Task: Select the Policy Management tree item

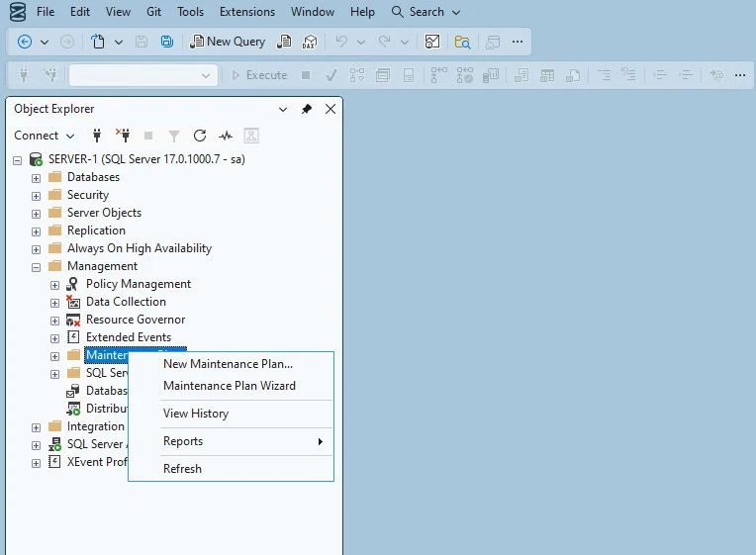Action: [139, 284]
